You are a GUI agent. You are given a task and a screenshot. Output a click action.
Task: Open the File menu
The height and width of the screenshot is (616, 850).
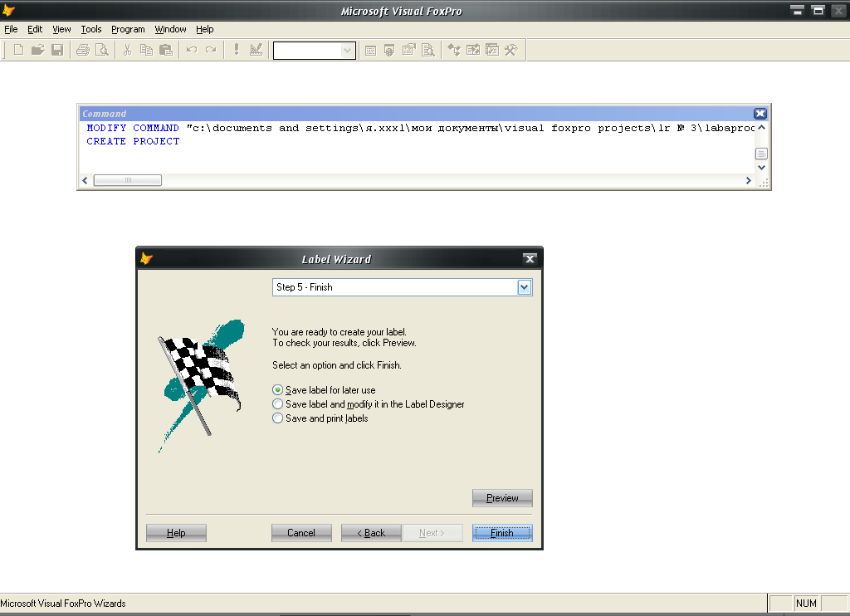11,29
